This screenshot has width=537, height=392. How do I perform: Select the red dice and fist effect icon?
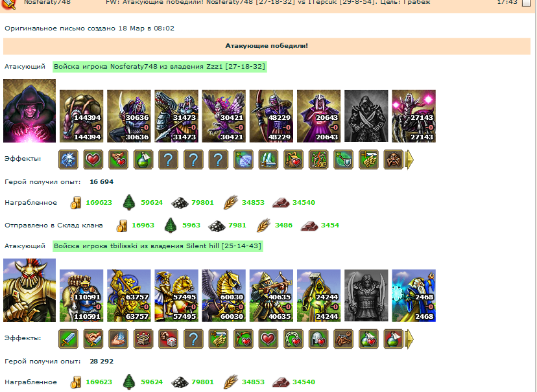pos(168,339)
